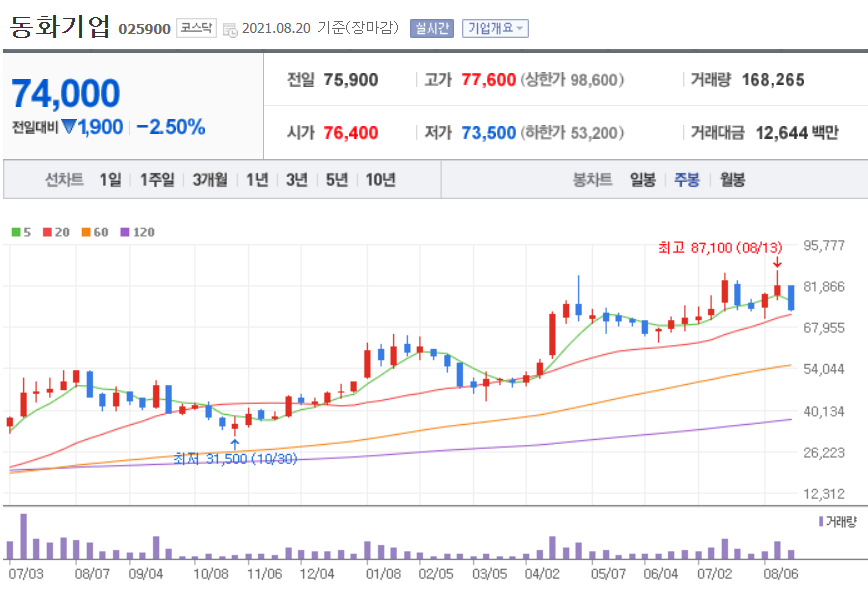Click the 26,223 price axis label
The image size is (868, 591).
pos(824,453)
